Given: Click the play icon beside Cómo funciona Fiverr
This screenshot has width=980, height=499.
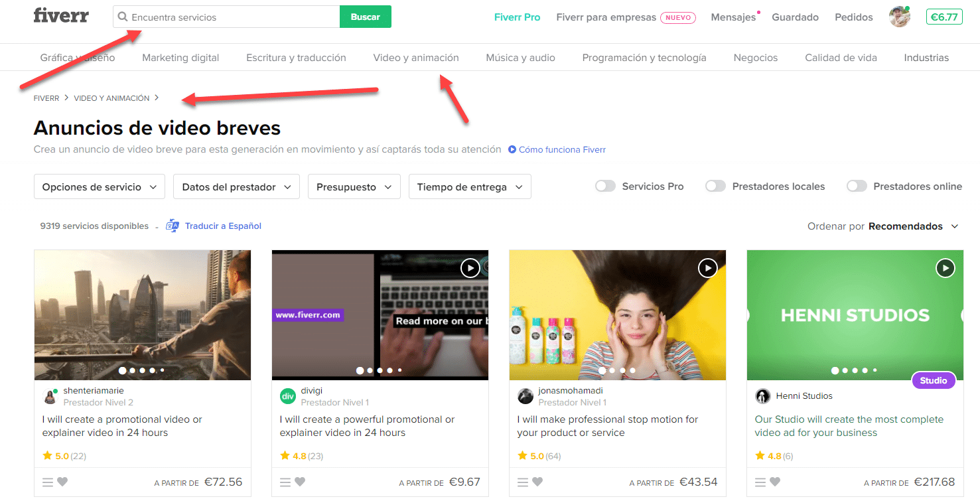Looking at the screenshot, I should 512,150.
